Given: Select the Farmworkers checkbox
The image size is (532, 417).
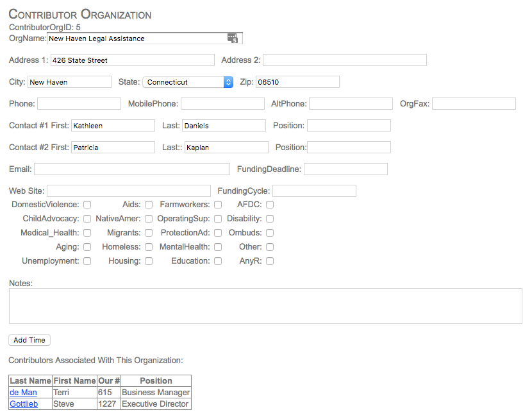Looking at the screenshot, I should coord(218,205).
